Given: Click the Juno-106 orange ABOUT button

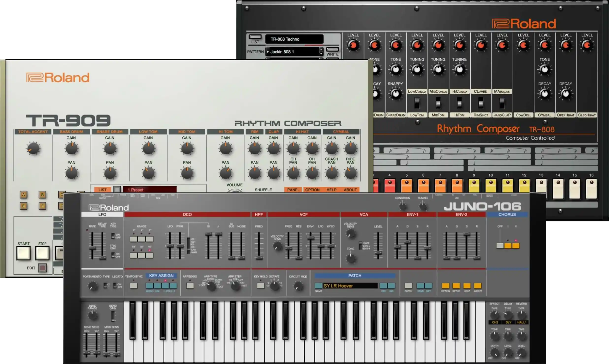Looking at the screenshot, I should pyautogui.click(x=477, y=286).
